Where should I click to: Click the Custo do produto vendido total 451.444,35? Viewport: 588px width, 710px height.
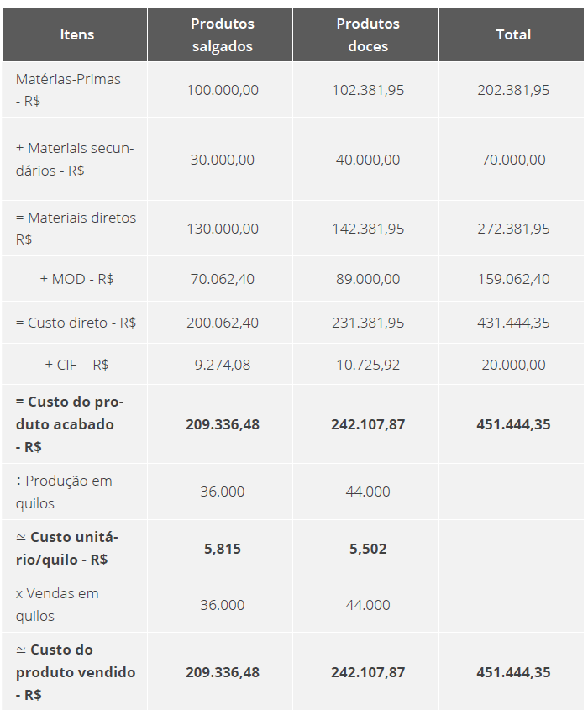tap(513, 672)
